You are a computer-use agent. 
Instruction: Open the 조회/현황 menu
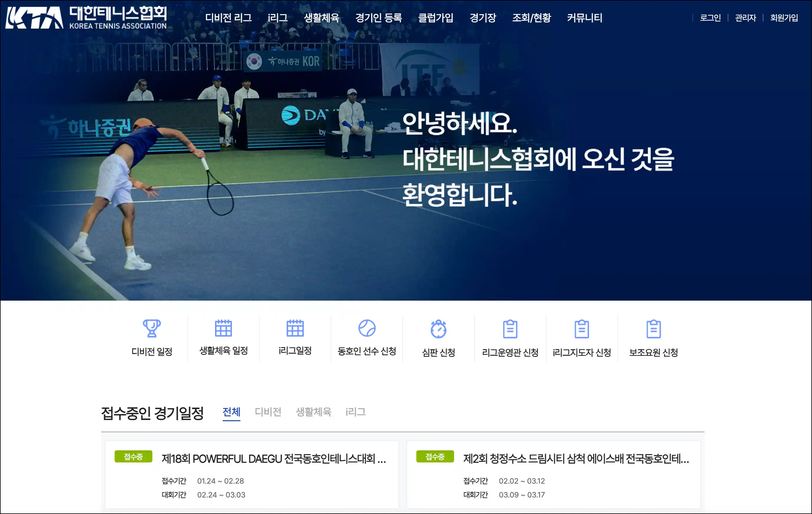[532, 18]
